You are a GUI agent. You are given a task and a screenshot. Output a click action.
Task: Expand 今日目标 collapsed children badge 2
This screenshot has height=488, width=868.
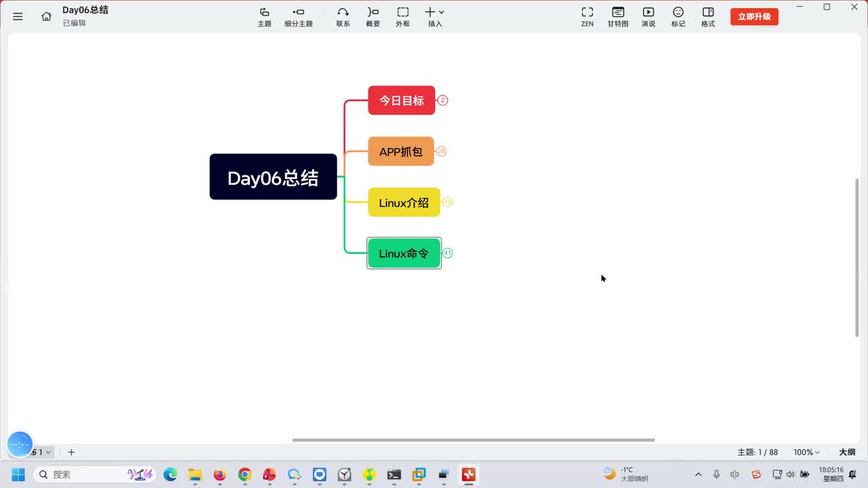(x=443, y=100)
